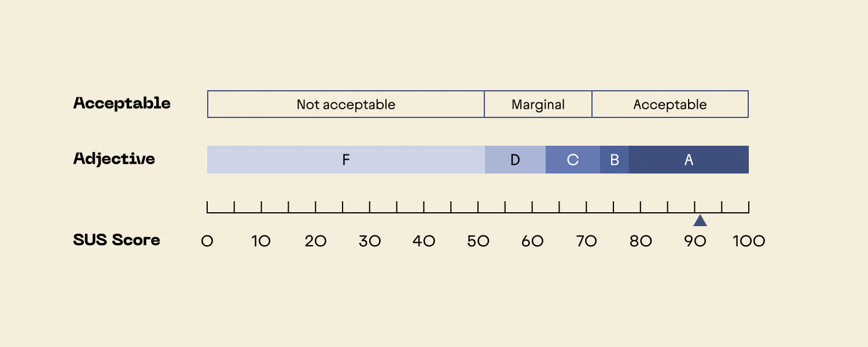Click the bold 'Acceptable' row label
This screenshot has width=868, height=347.
(122, 104)
